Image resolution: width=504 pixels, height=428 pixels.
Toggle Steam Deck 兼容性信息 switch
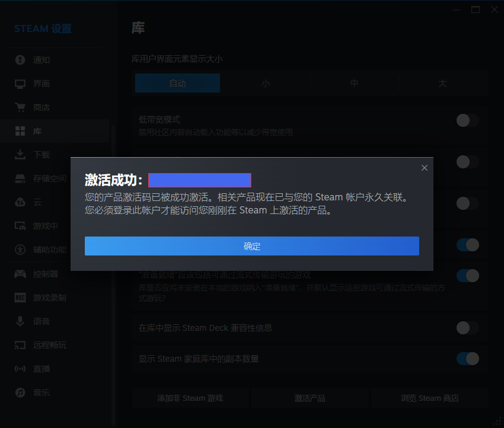(468, 328)
